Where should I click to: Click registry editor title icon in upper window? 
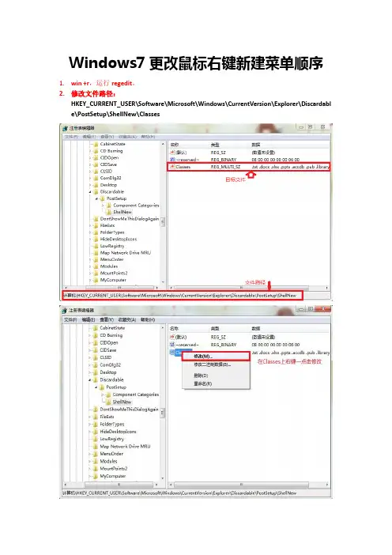coord(65,128)
